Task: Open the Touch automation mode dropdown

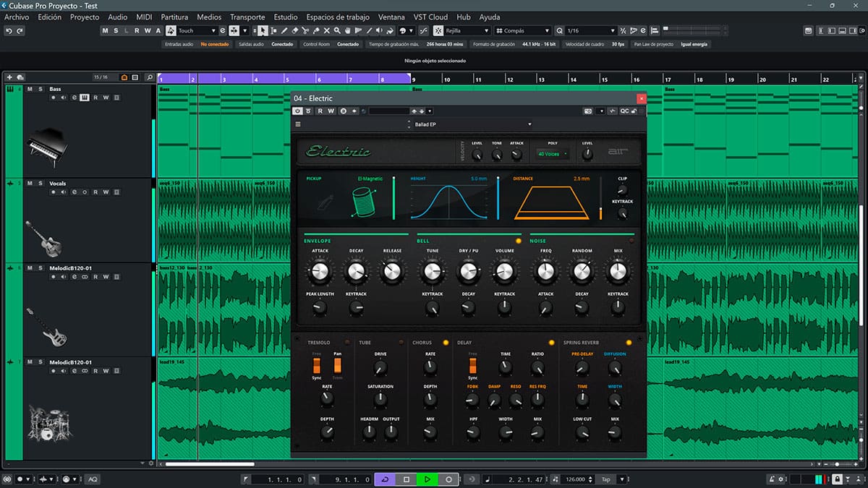Action: 197,31
